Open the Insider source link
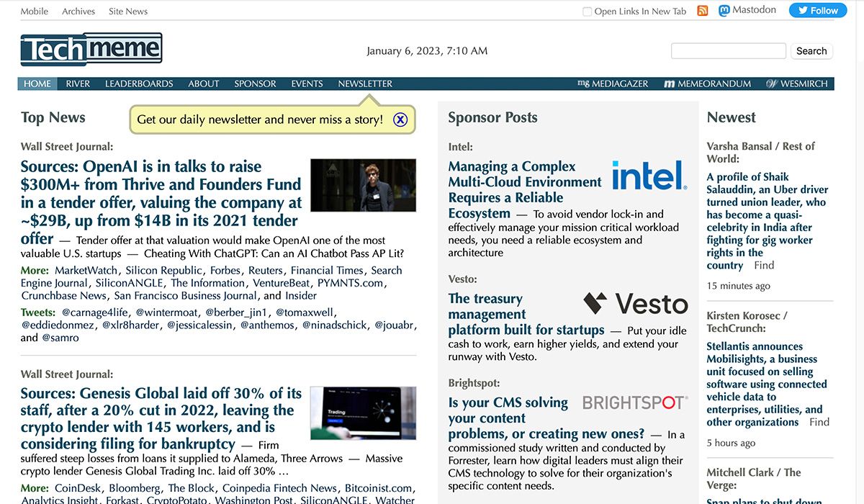 coord(301,296)
